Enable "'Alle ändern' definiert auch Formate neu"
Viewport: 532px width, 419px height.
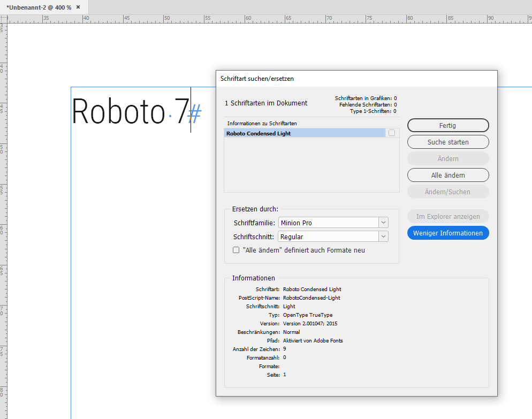[x=236, y=250]
